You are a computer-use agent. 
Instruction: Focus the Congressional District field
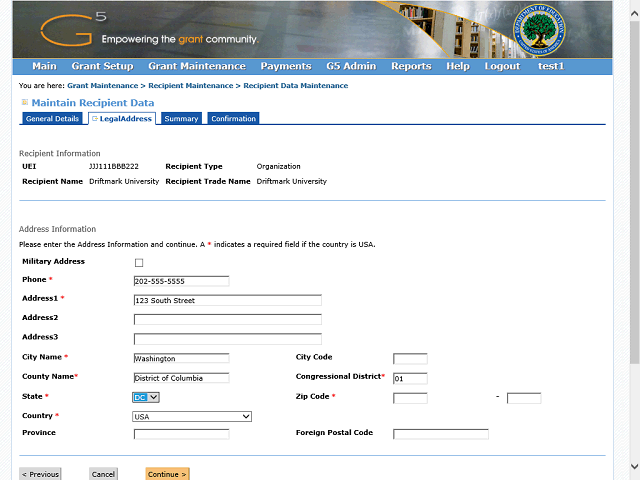[x=410, y=378]
